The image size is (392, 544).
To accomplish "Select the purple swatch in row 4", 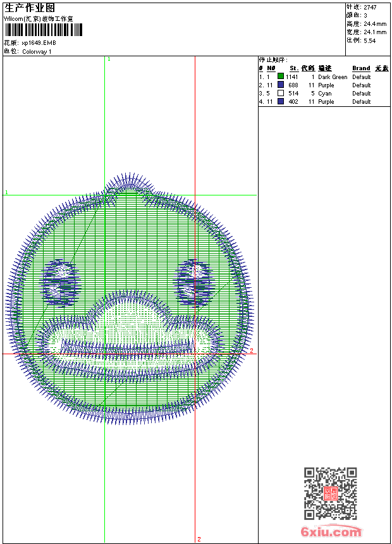I will (281, 101).
